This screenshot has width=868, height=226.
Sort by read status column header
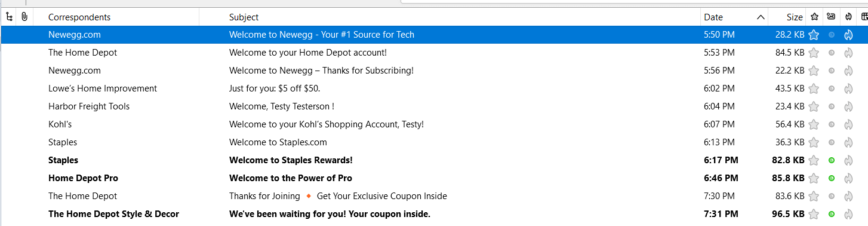click(831, 17)
